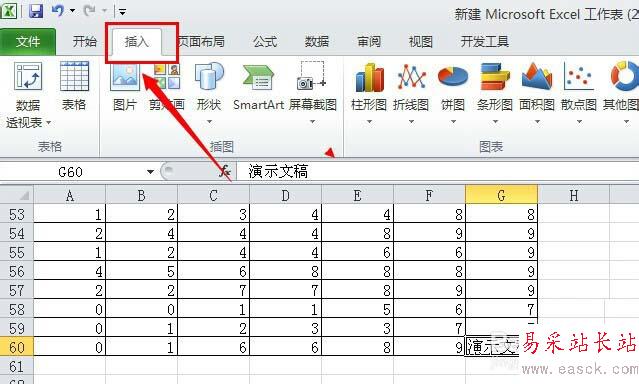Open the 开发工具 (Developer) tab
The image size is (639, 384).
(x=485, y=42)
